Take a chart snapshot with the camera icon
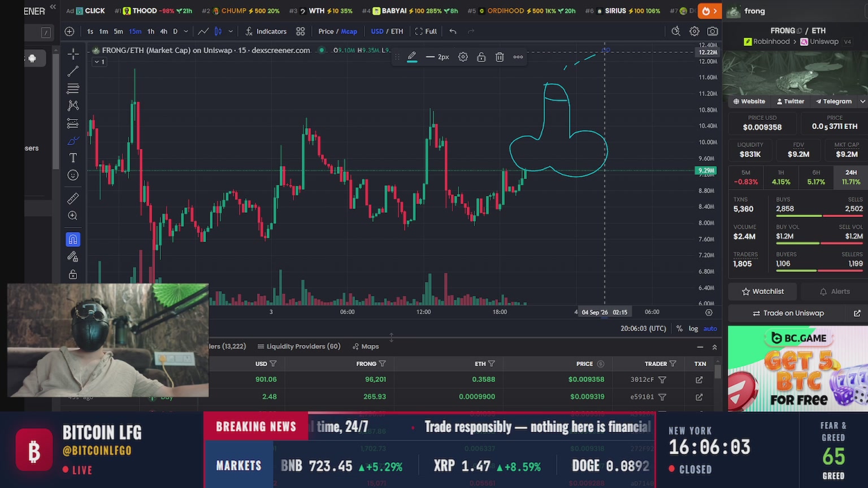The height and width of the screenshot is (488, 868). [713, 31]
